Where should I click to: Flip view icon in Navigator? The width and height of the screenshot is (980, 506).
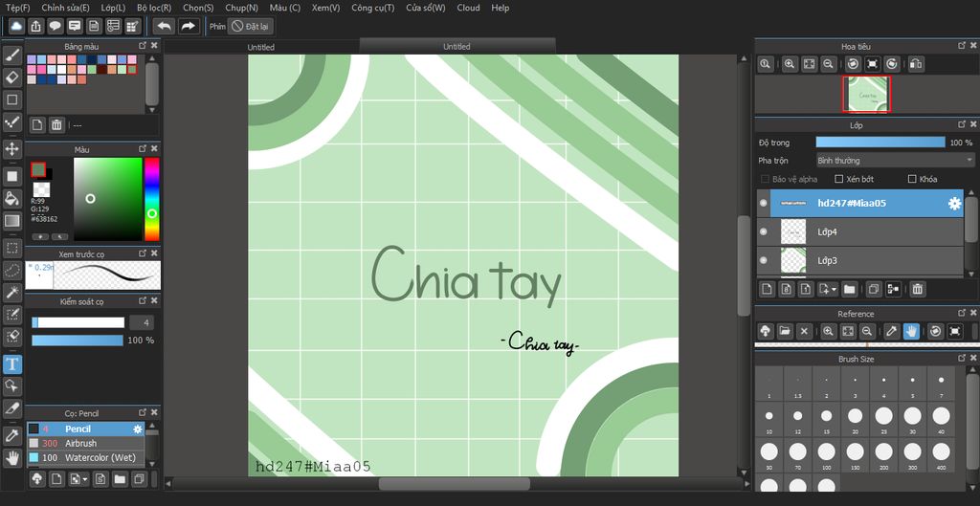click(x=916, y=64)
